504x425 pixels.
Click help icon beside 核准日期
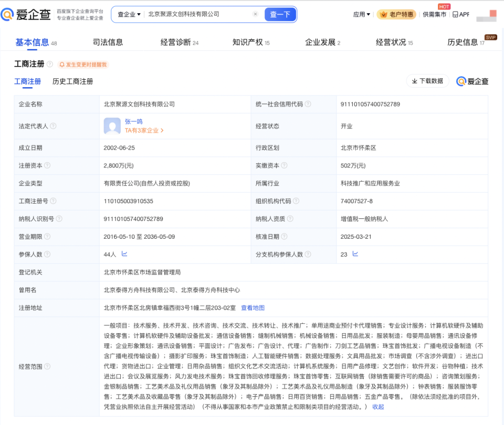[284, 237]
